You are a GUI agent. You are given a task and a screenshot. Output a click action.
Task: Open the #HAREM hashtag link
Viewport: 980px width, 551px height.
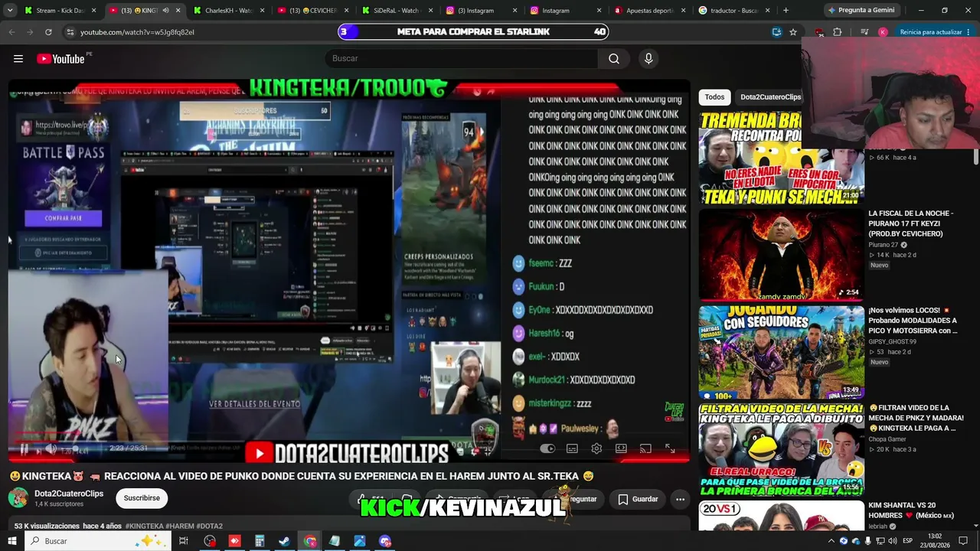(x=180, y=527)
